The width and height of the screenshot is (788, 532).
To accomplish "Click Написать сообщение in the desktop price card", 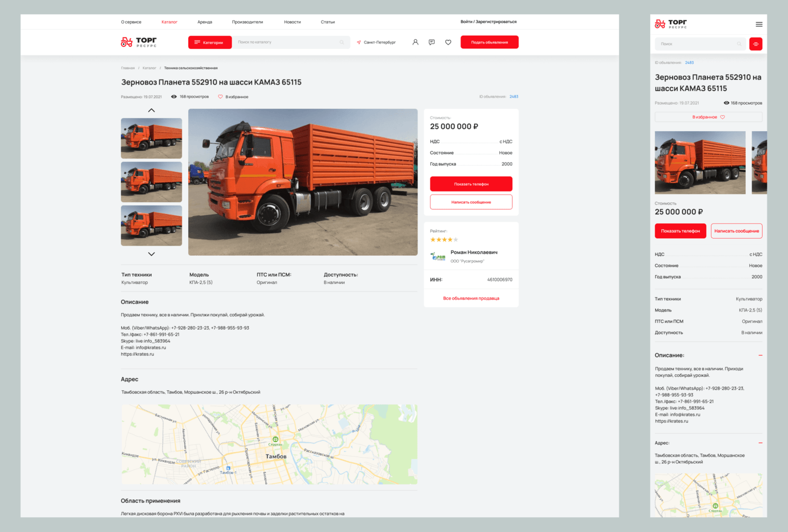I will (471, 202).
